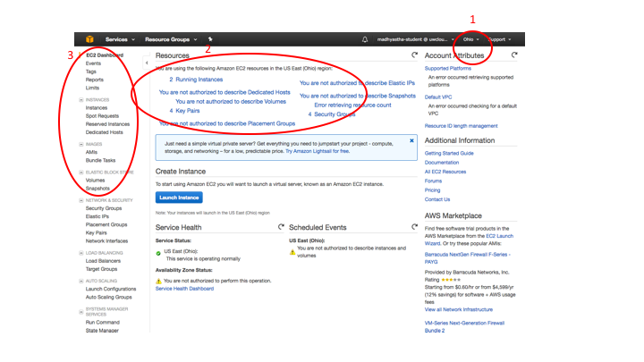Click the Launch Instance button

179,198
